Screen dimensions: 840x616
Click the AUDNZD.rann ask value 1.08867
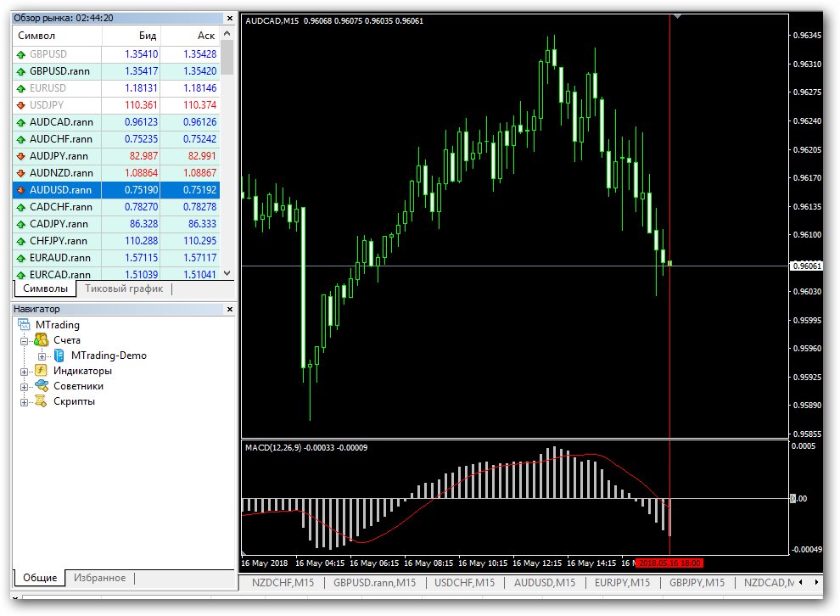point(200,173)
